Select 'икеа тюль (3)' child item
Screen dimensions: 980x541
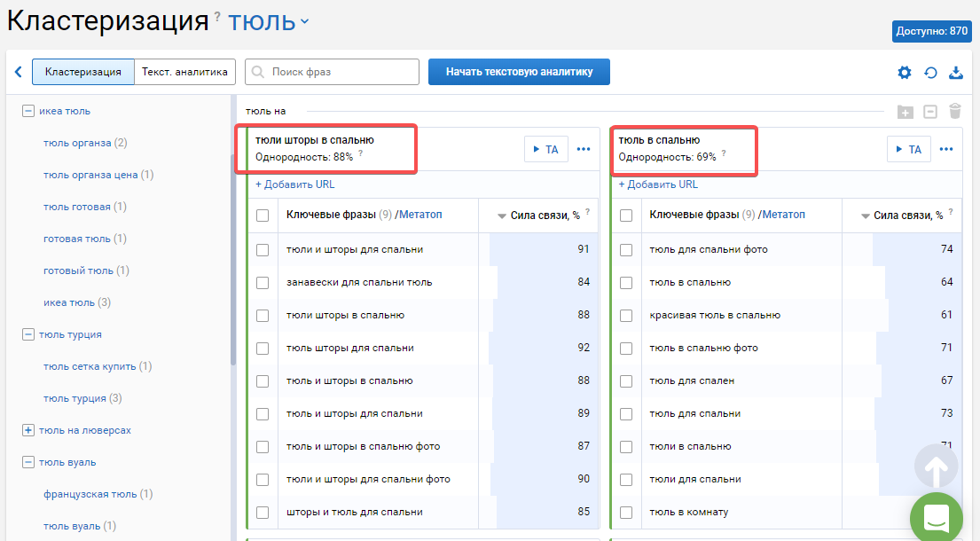[77, 302]
